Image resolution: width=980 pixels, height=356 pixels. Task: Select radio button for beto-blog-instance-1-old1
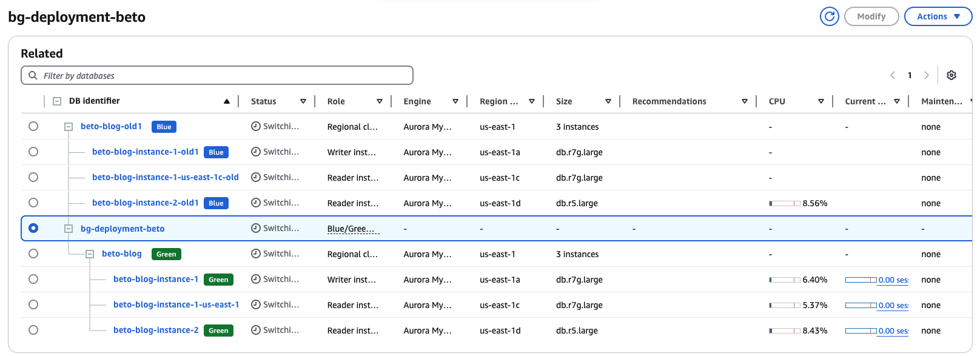(x=33, y=152)
